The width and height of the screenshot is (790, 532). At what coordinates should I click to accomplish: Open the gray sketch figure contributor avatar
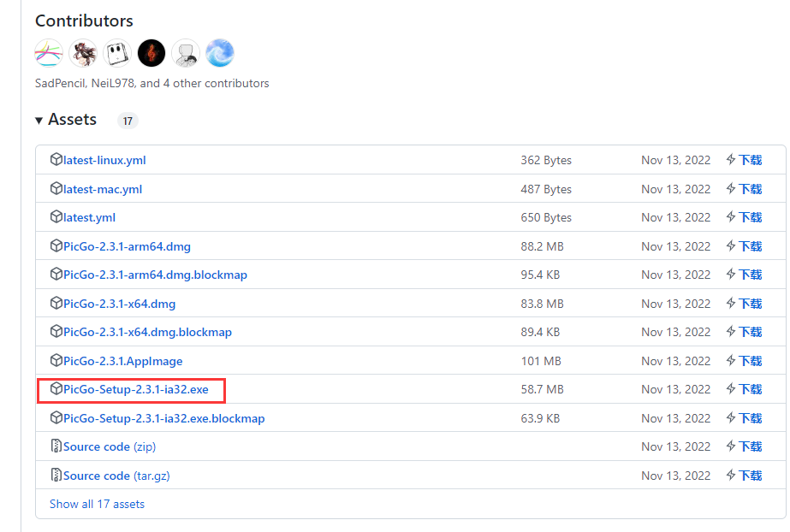(x=186, y=53)
